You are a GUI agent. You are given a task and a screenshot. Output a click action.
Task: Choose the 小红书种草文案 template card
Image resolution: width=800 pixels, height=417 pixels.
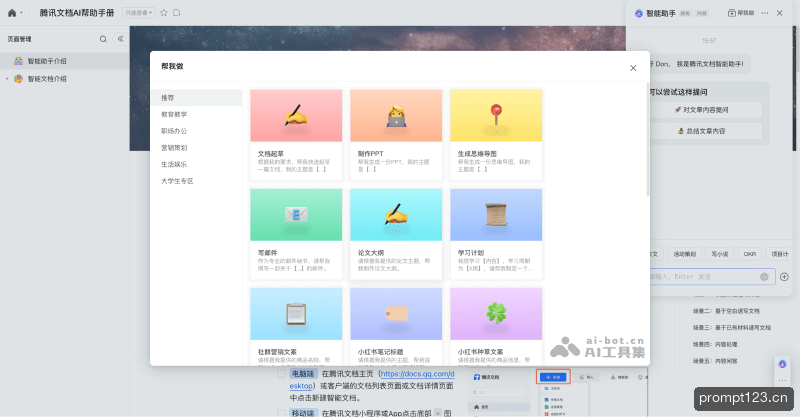(x=496, y=326)
